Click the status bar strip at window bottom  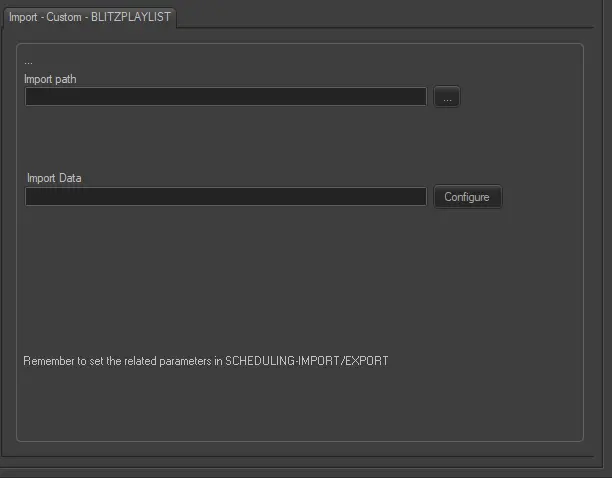pos(306,470)
